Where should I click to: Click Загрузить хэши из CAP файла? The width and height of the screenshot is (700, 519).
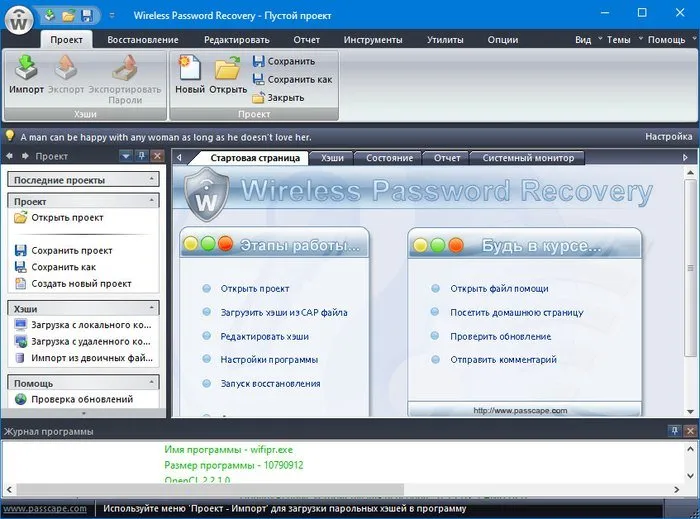coord(284,313)
